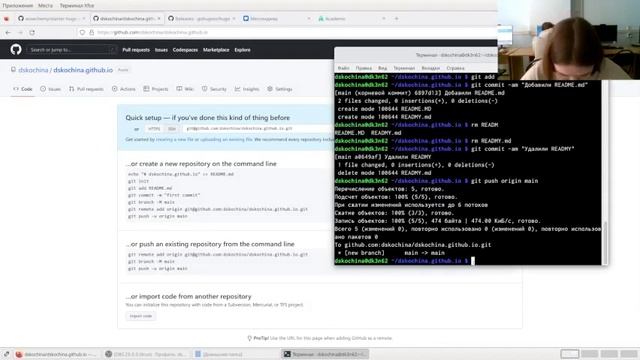Switch to the first GitHub browser tab
640x360 pixels.
[x=51, y=18]
